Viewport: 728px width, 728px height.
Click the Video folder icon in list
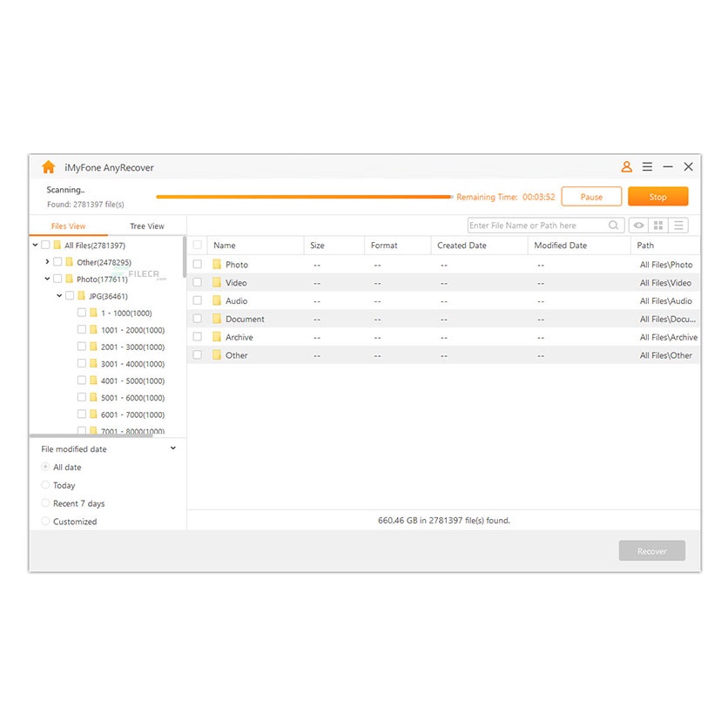pyautogui.click(x=217, y=283)
